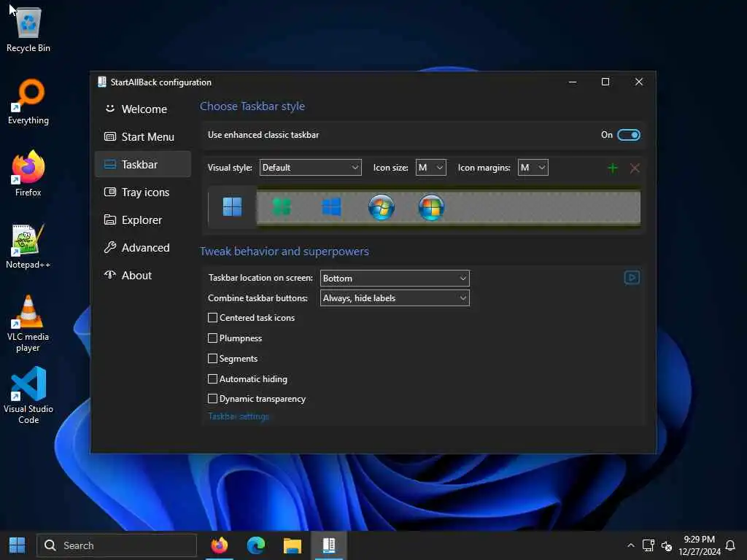Open the Recycle Bin desktop icon
The width and height of the screenshot is (747, 560).
click(x=28, y=29)
